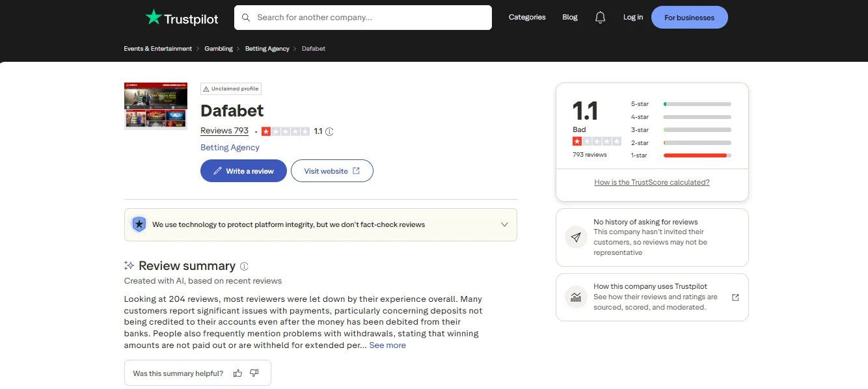Click the How this company uses Trustpilot heading
Image resolution: width=868 pixels, height=389 pixels.
pyautogui.click(x=650, y=286)
